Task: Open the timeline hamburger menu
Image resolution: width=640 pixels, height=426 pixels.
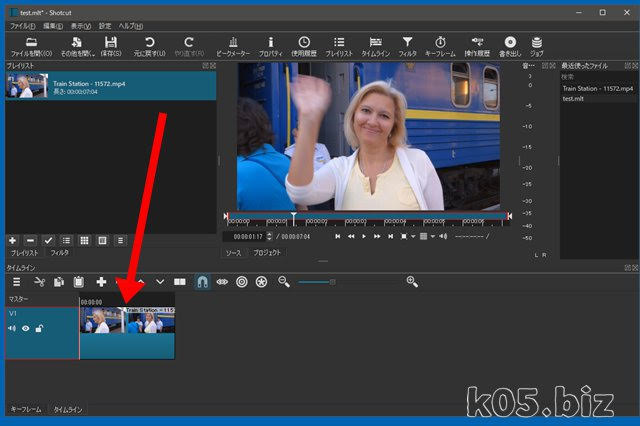Action: (x=16, y=283)
